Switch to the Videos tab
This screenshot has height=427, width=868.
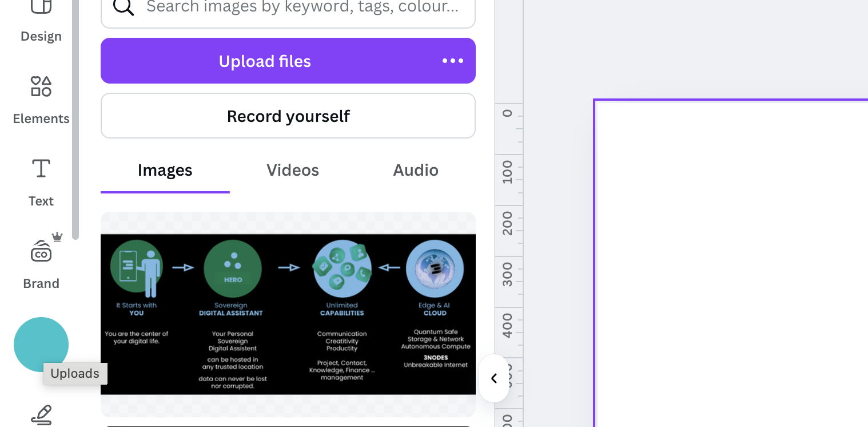[292, 171]
